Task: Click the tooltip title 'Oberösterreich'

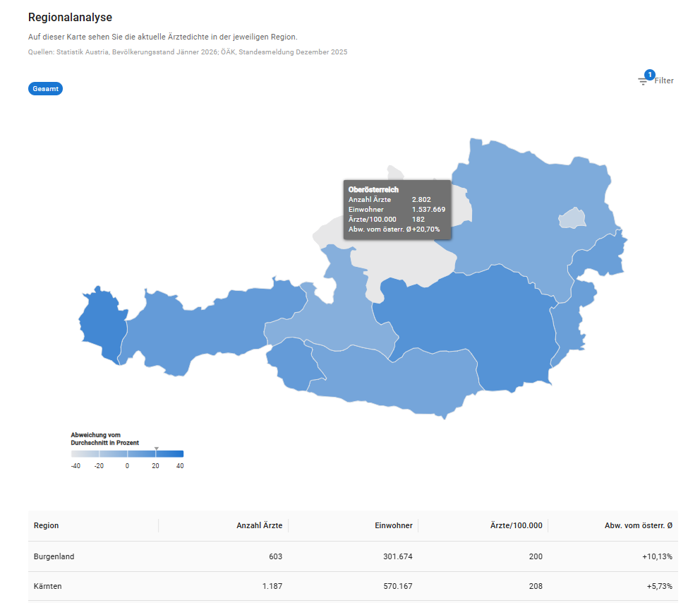Action: (x=373, y=189)
